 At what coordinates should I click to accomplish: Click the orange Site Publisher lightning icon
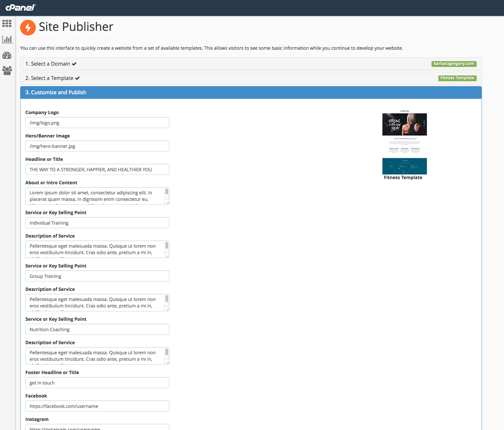28,27
